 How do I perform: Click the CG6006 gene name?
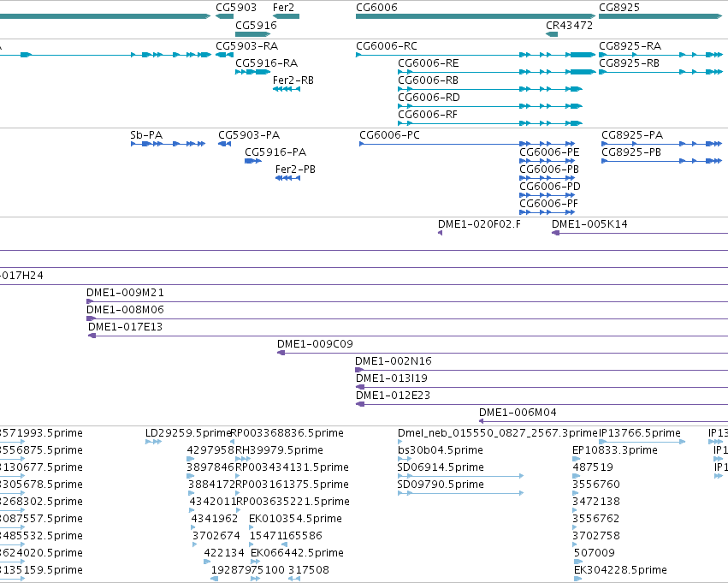click(x=376, y=8)
